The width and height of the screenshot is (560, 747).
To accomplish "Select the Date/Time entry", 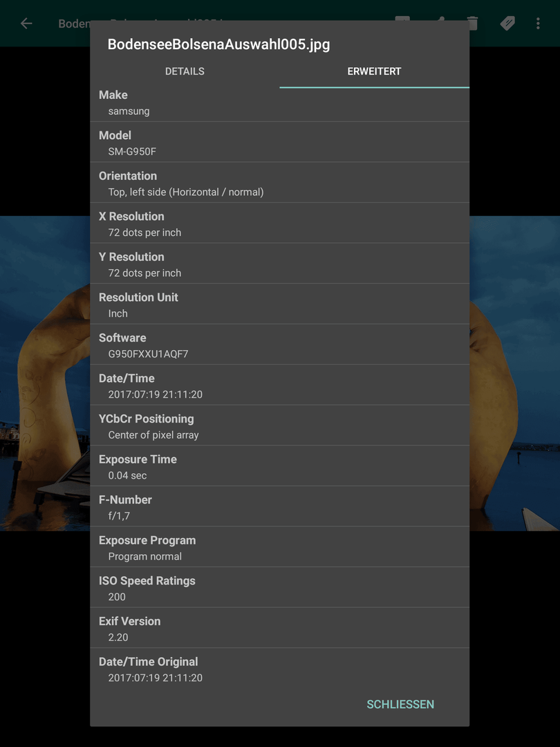I will (x=279, y=387).
